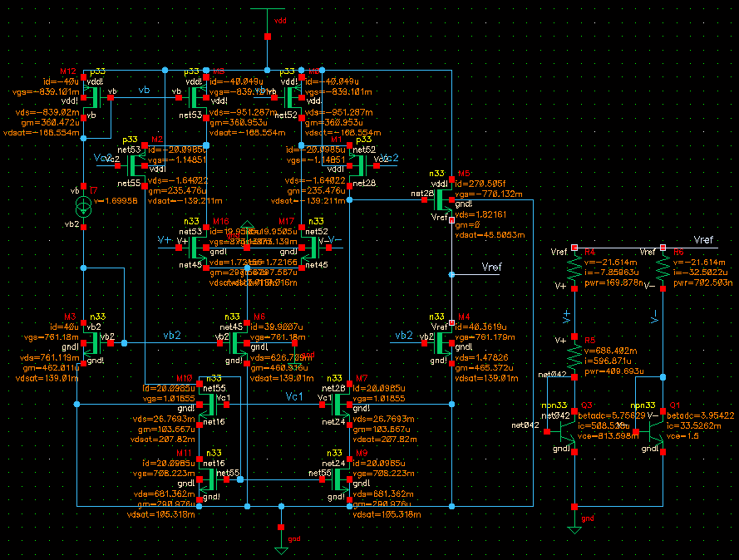739x560 pixels.
Task: Click the betadc=3.95422 annotation of Q1
Action: click(701, 415)
